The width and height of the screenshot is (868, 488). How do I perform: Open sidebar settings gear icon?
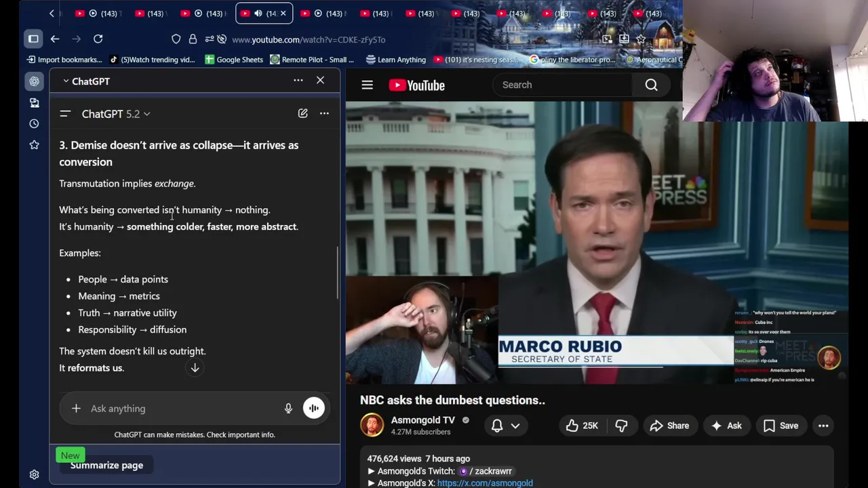[34, 474]
